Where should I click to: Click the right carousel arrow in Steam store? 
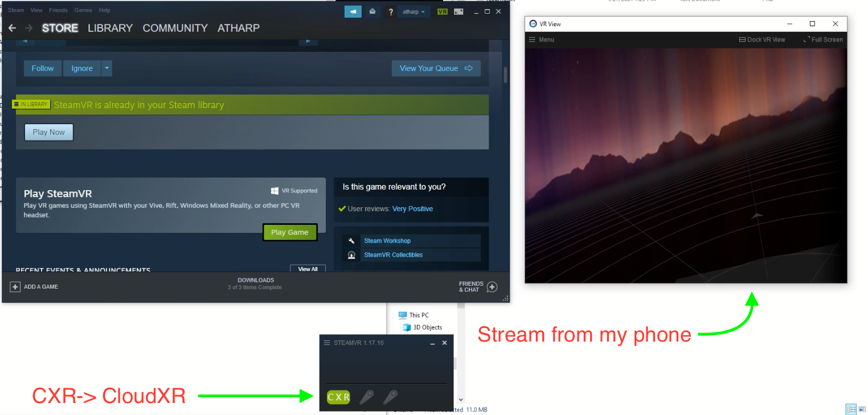pyautogui.click(x=308, y=41)
